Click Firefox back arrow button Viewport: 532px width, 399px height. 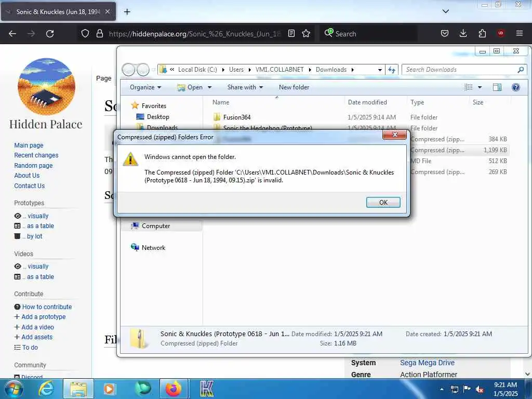point(12,34)
